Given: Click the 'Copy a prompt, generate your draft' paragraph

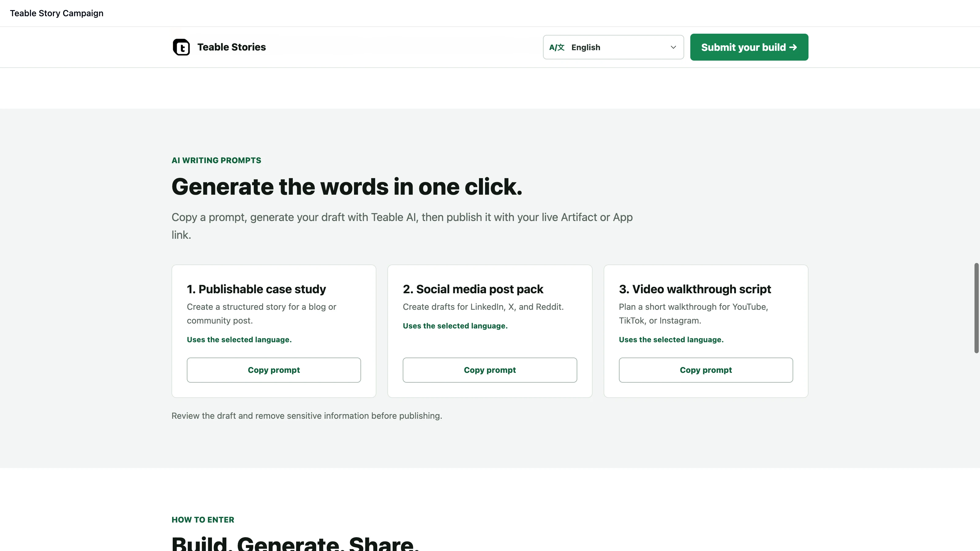Looking at the screenshot, I should click(x=402, y=226).
